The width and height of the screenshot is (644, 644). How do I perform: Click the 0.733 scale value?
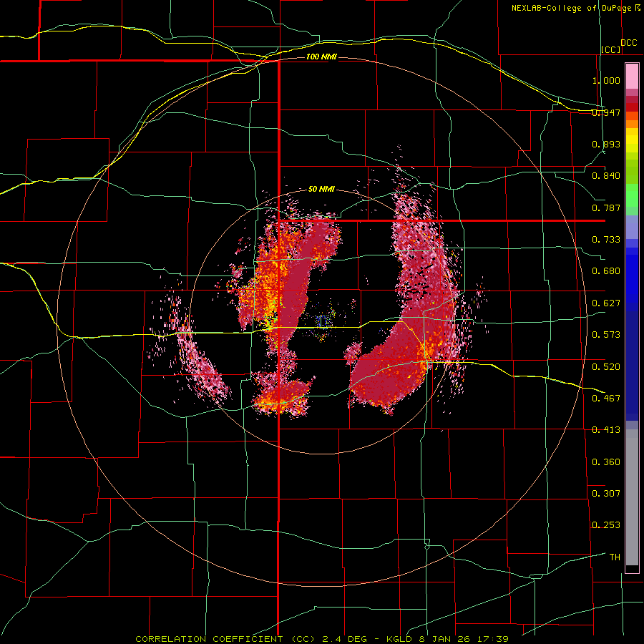pos(606,240)
